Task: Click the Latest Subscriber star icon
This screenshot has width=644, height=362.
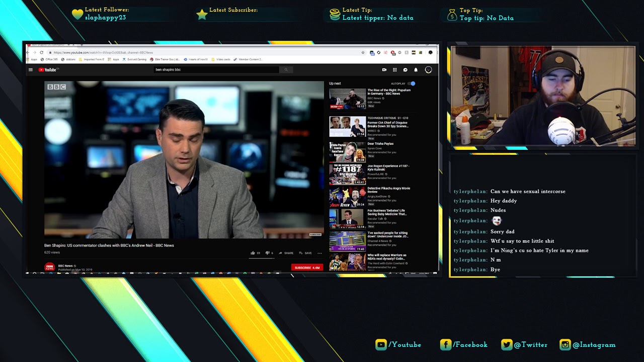Action: tap(202, 15)
